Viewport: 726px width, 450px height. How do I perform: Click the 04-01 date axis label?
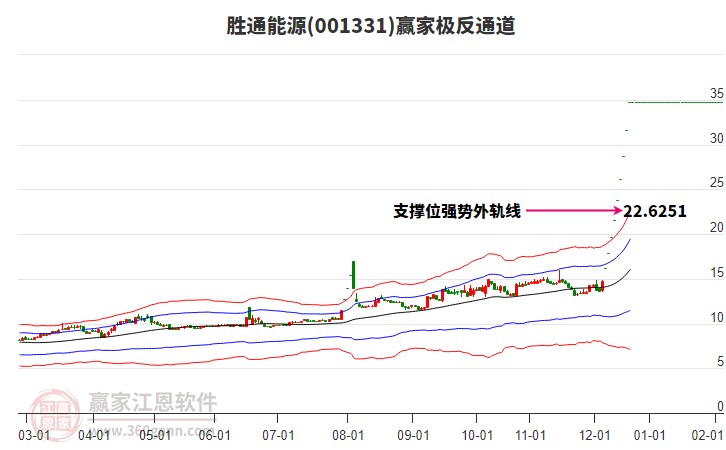click(94, 436)
